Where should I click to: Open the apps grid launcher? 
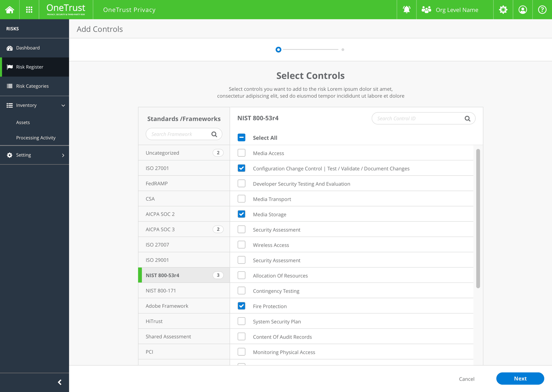(29, 10)
